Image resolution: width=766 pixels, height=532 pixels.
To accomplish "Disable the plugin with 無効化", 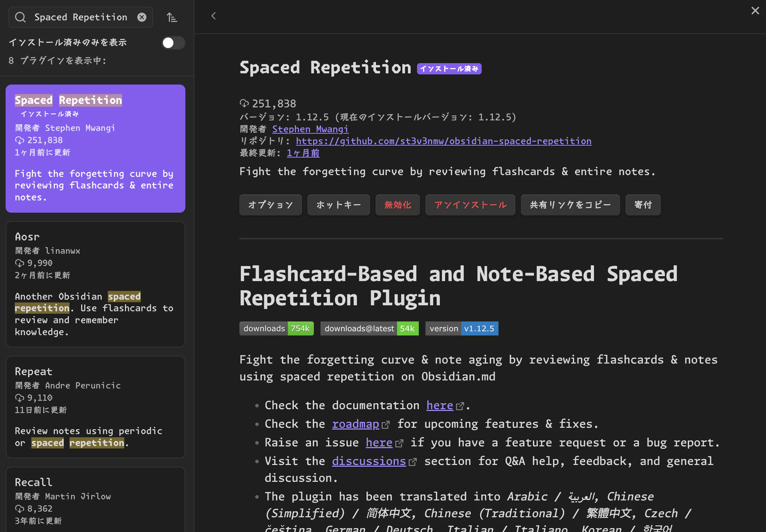I will [398, 205].
